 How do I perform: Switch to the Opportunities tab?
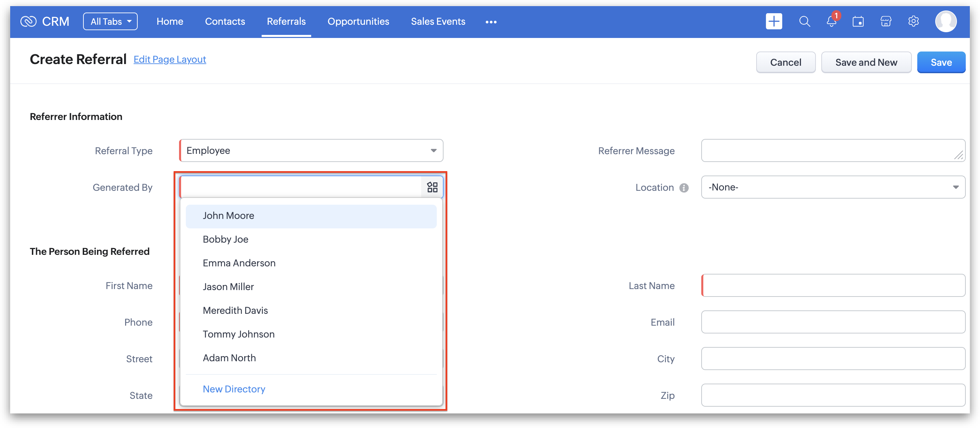point(358,21)
